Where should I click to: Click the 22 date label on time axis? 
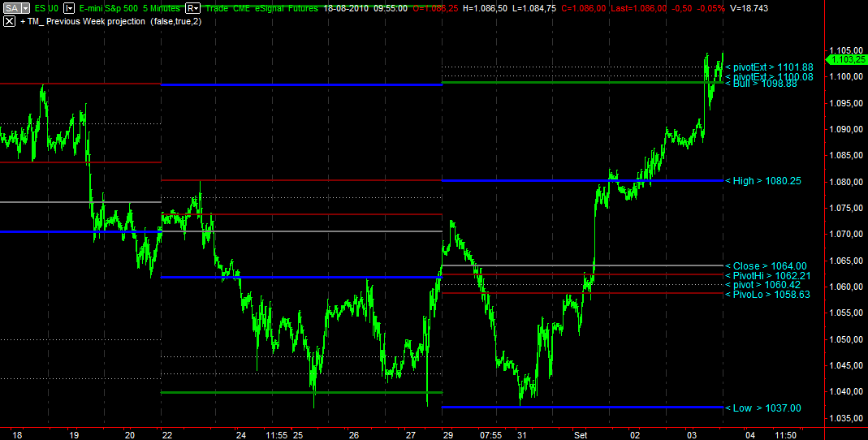[x=168, y=436]
